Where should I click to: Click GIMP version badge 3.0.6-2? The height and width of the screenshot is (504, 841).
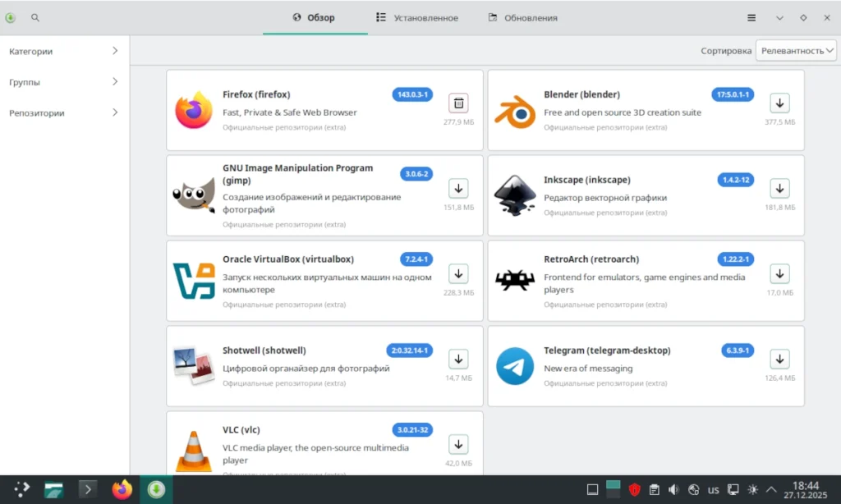point(416,174)
